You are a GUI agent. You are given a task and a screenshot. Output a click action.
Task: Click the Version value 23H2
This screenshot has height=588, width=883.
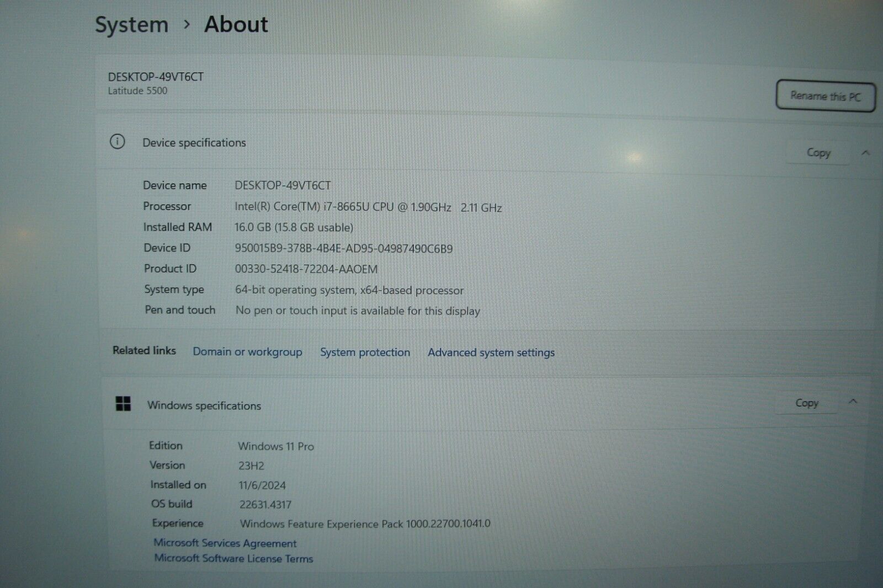251,466
